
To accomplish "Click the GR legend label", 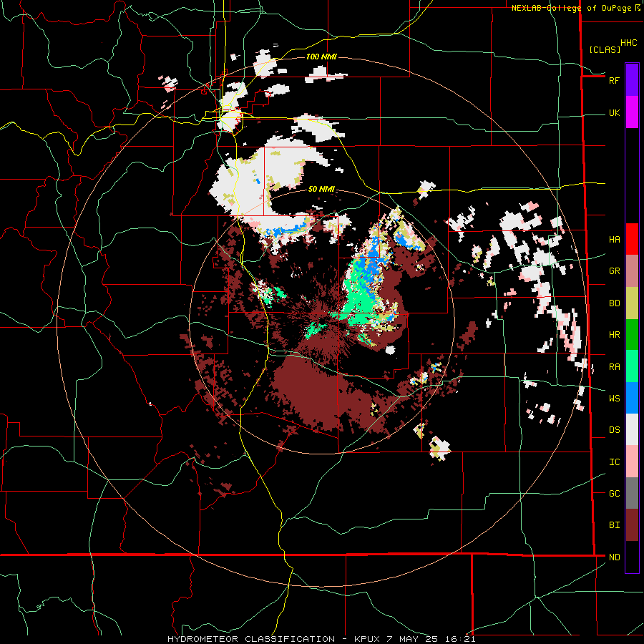I will pyautogui.click(x=614, y=271).
